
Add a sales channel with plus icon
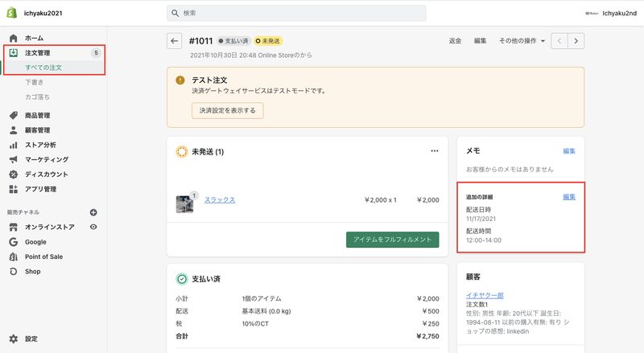[93, 212]
